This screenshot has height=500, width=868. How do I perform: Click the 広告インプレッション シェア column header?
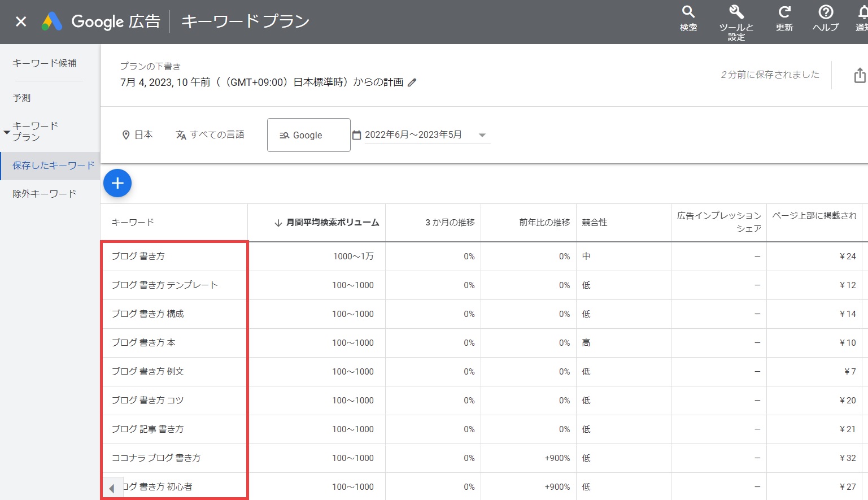click(x=719, y=222)
